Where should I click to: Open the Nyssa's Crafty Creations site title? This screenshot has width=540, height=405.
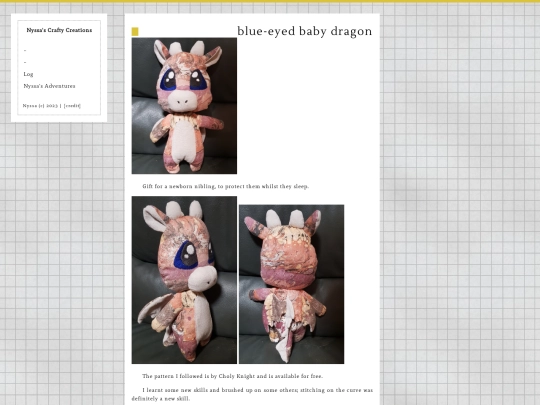pos(59,30)
